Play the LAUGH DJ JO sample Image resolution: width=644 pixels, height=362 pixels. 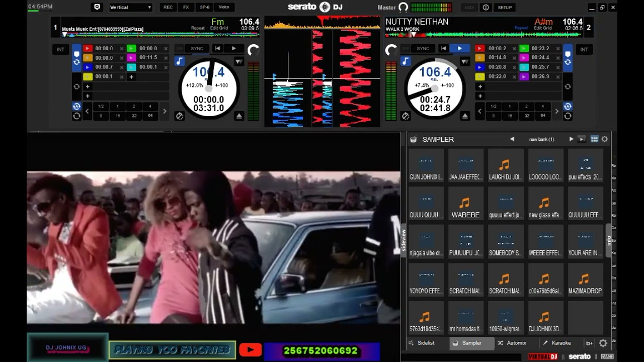[x=506, y=166]
